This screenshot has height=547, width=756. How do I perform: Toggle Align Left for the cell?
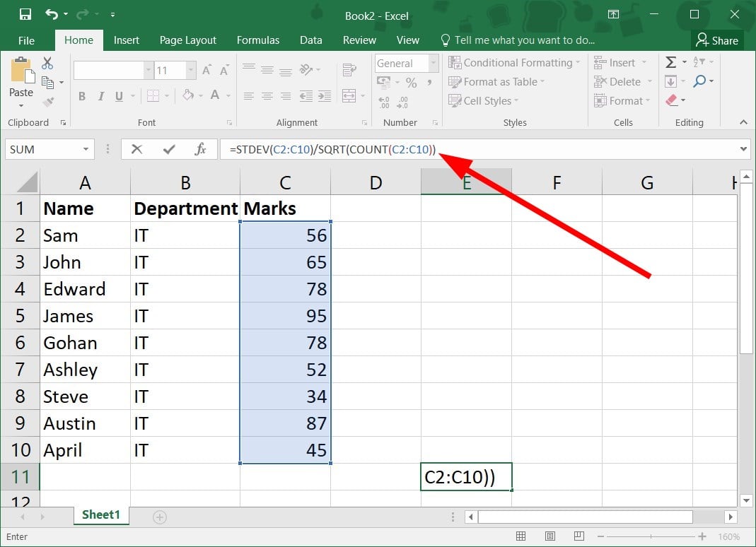[249, 96]
